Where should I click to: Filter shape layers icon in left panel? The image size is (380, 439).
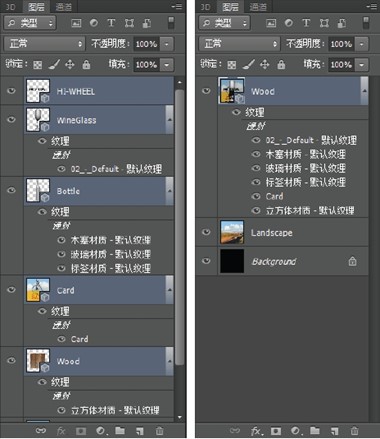129,23
